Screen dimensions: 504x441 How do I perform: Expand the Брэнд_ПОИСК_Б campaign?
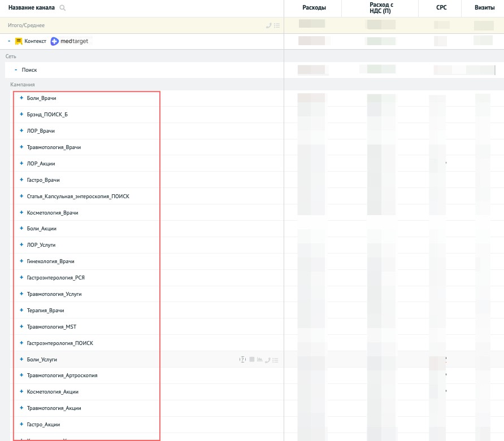point(21,115)
